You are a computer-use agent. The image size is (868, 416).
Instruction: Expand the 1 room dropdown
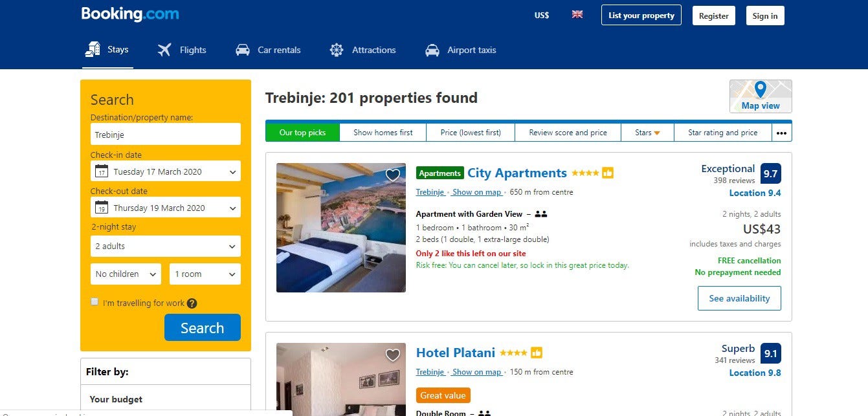(205, 274)
